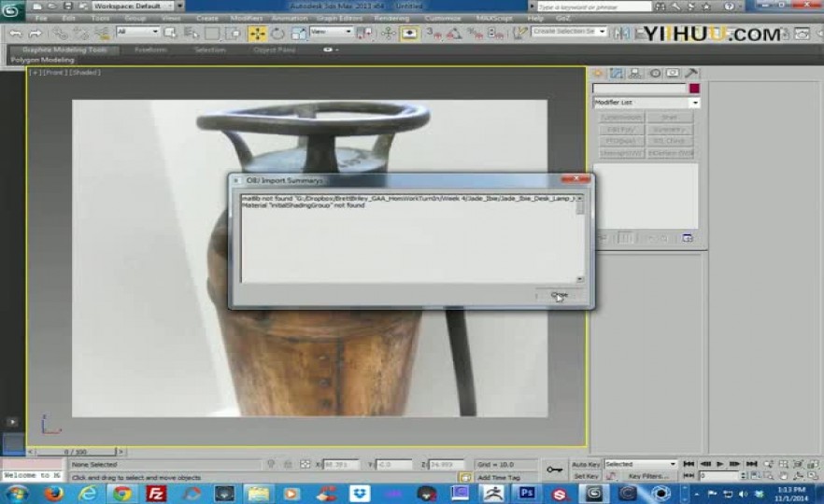The height and width of the screenshot is (504, 824).
Task: Open Select by Name tool
Action: 192,34
